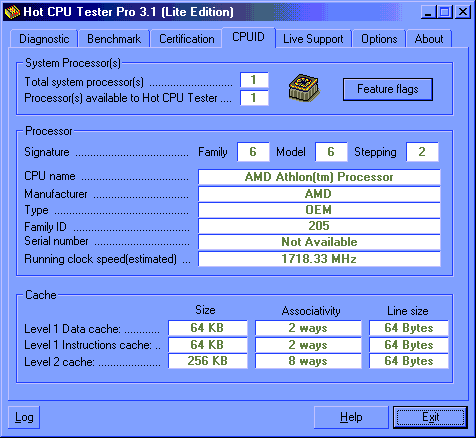The height and width of the screenshot is (438, 476).
Task: Click the Feature flags button
Action: (x=388, y=89)
